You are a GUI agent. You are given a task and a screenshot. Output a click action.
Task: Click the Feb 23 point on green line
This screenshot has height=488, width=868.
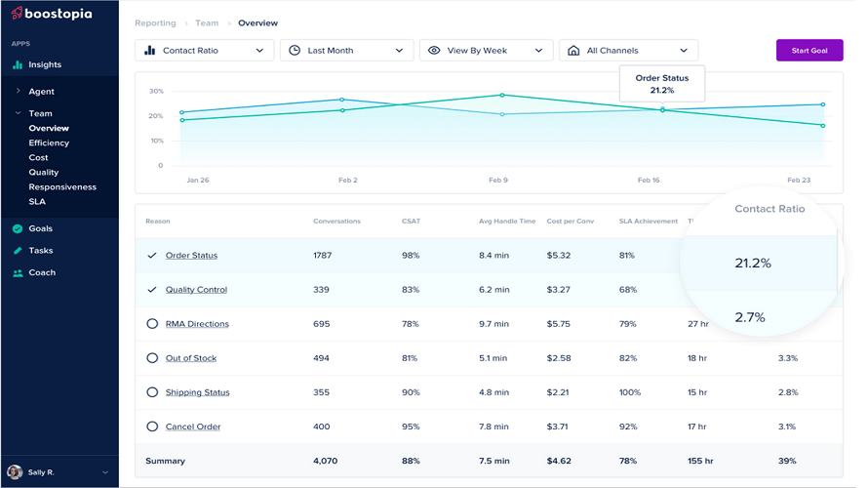tap(822, 126)
